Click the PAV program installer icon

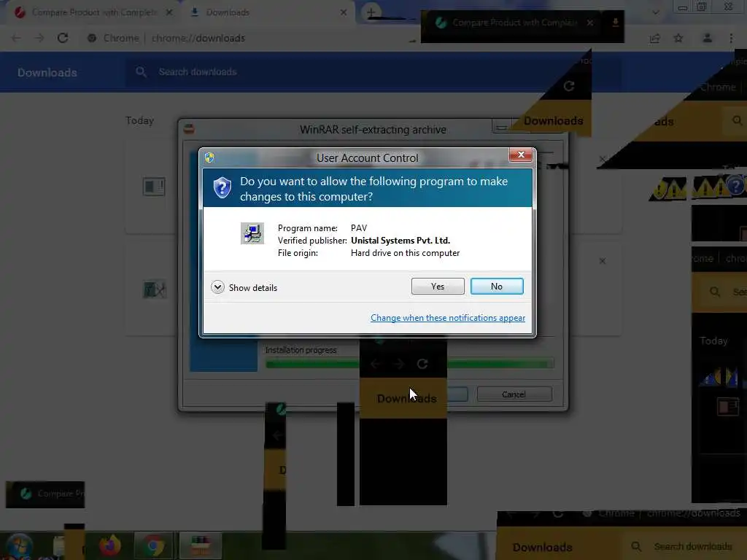[x=252, y=233]
